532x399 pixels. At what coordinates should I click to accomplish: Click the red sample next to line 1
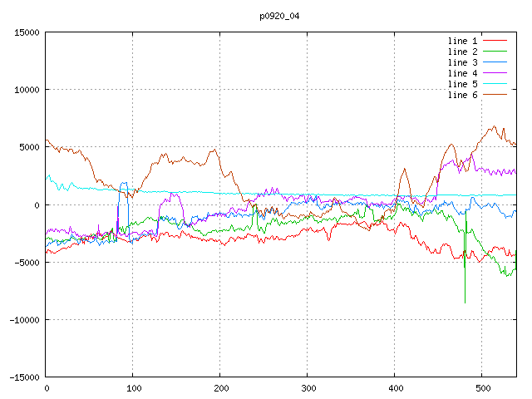[495, 41]
